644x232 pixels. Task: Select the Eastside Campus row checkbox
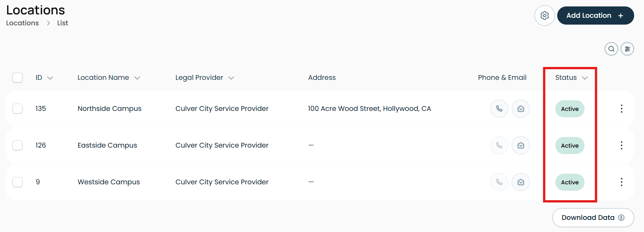(x=17, y=145)
